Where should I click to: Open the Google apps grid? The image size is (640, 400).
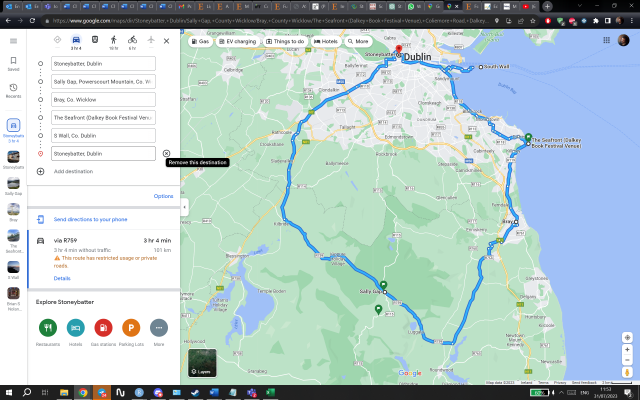click(602, 41)
